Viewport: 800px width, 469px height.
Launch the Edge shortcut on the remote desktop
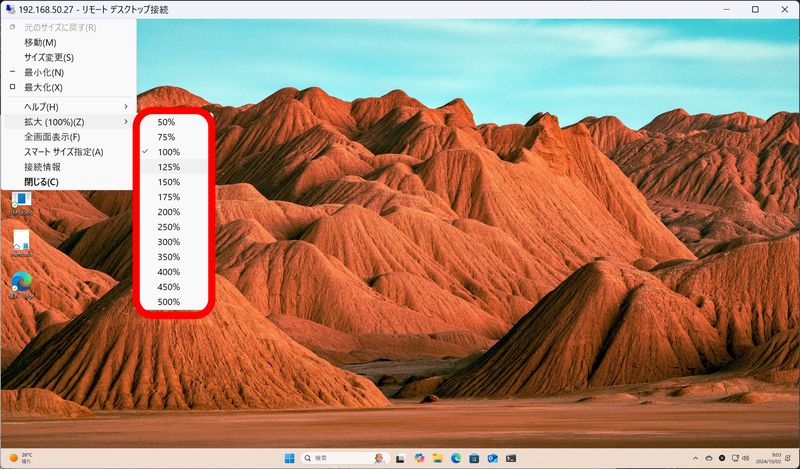pos(21,285)
